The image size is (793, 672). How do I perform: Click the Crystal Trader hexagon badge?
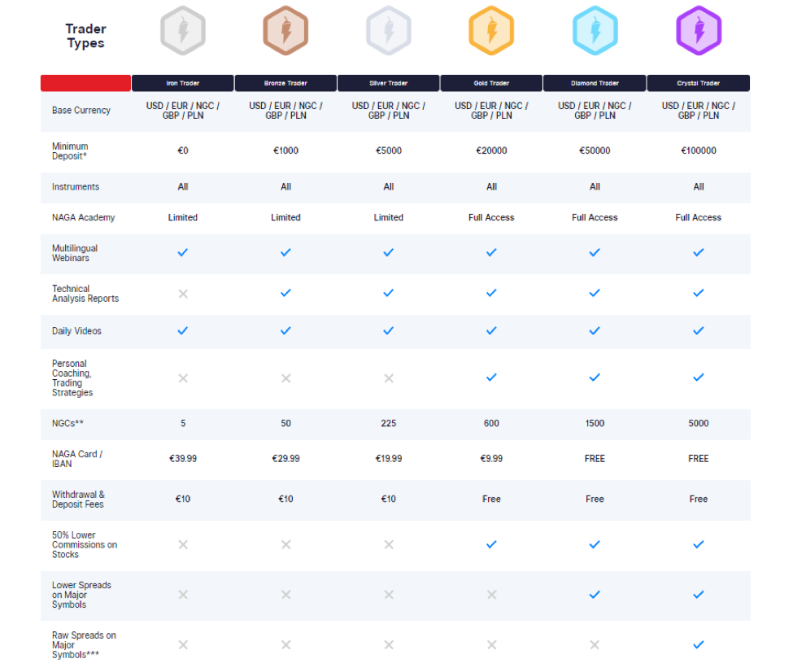coord(699,30)
